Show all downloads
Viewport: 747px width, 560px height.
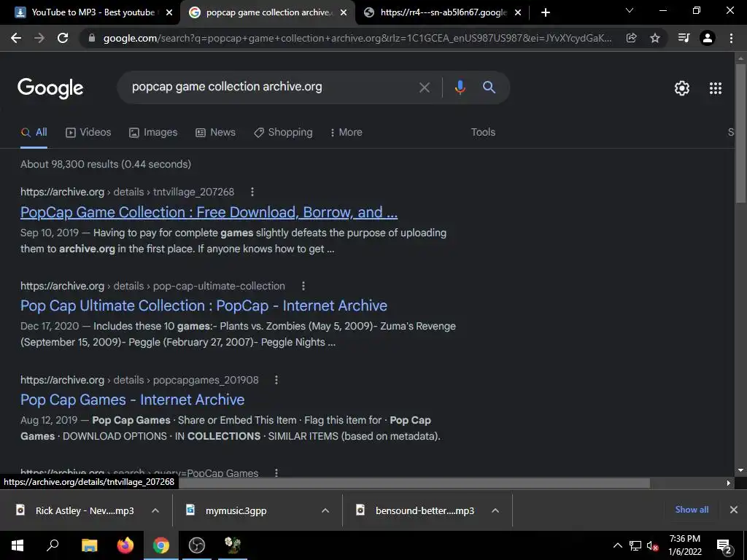692,510
